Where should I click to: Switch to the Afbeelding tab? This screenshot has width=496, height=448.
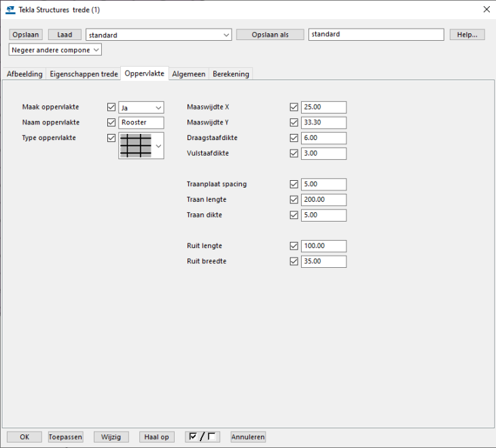point(24,74)
